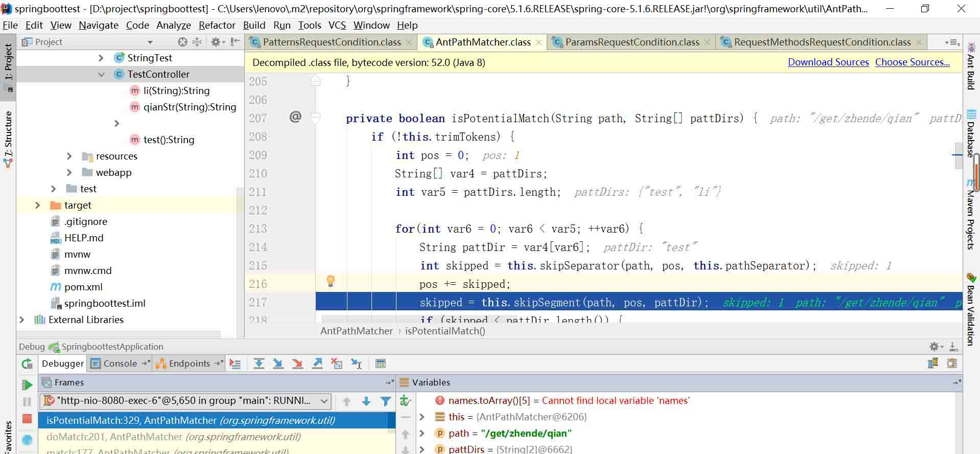Click the Step Into debugger icon
This screenshot has width=980, height=454.
tap(278, 364)
